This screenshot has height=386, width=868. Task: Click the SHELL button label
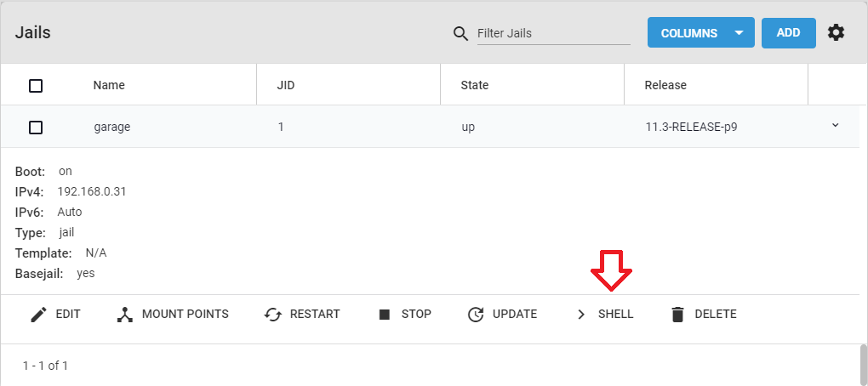point(615,314)
